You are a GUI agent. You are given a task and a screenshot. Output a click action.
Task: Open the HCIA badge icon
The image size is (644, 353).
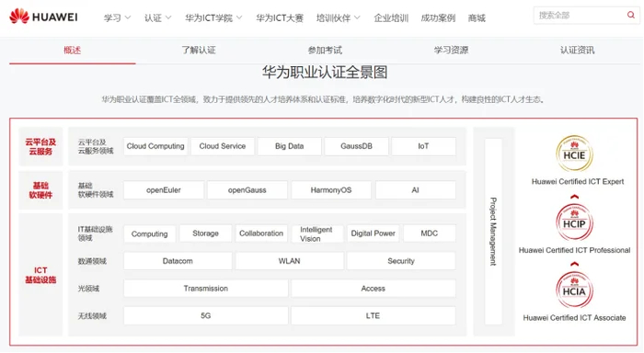(574, 290)
